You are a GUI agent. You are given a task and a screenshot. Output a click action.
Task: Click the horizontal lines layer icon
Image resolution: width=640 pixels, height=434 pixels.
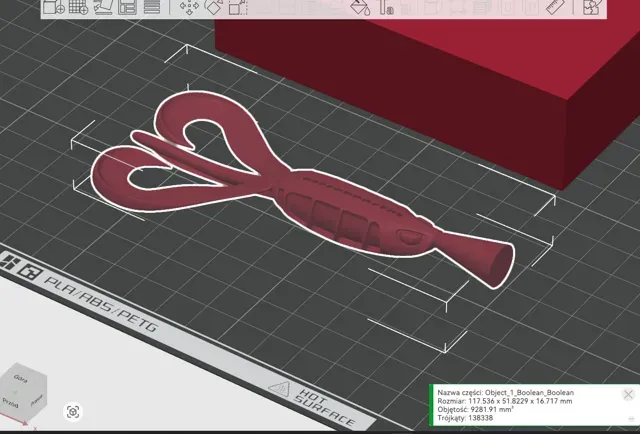pyautogui.click(x=151, y=7)
